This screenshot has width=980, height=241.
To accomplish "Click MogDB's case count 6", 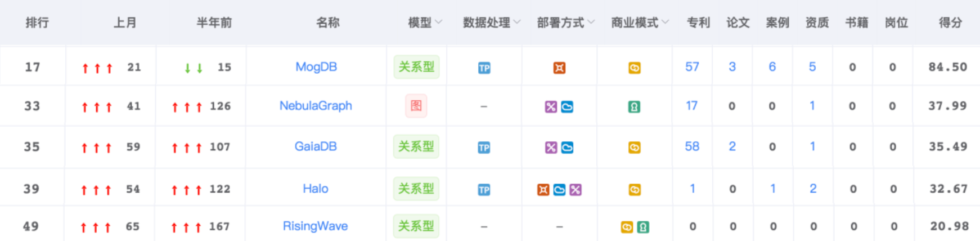I will [772, 67].
